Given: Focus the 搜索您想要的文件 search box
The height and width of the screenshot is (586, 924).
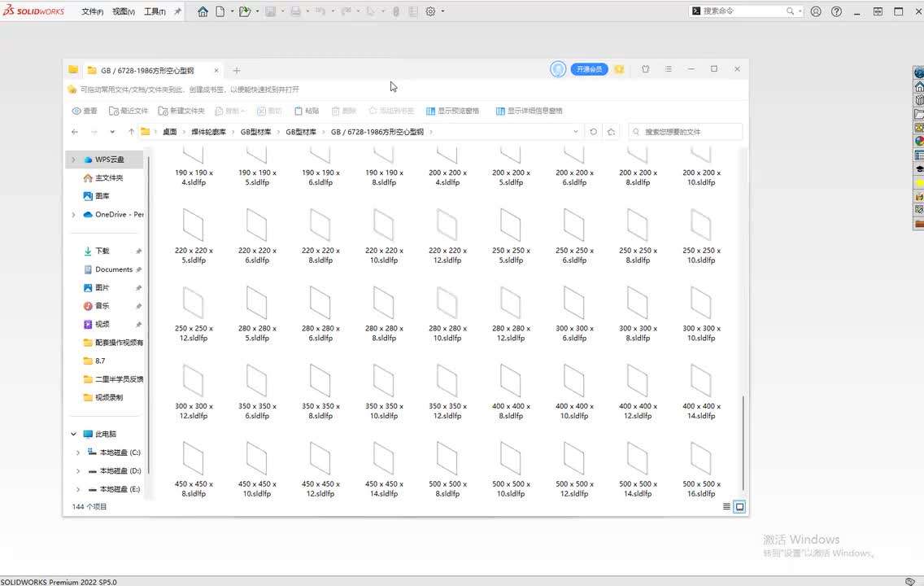Looking at the screenshot, I should (x=686, y=132).
